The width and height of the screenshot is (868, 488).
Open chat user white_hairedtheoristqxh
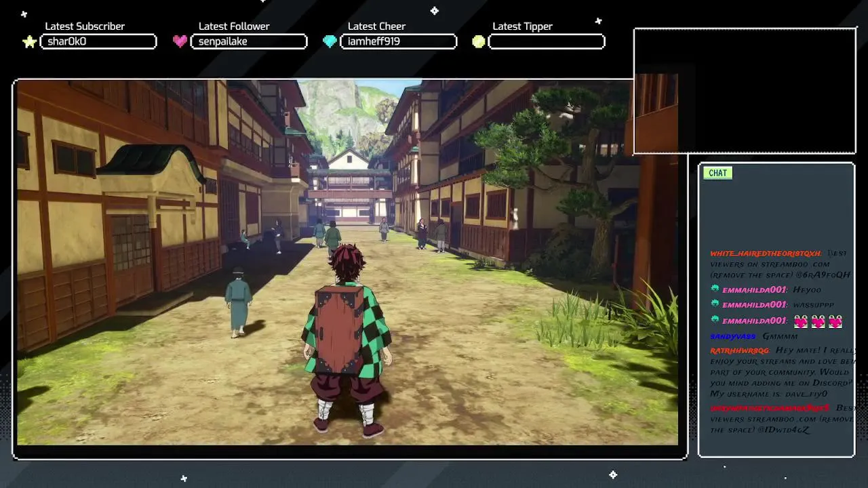766,253
